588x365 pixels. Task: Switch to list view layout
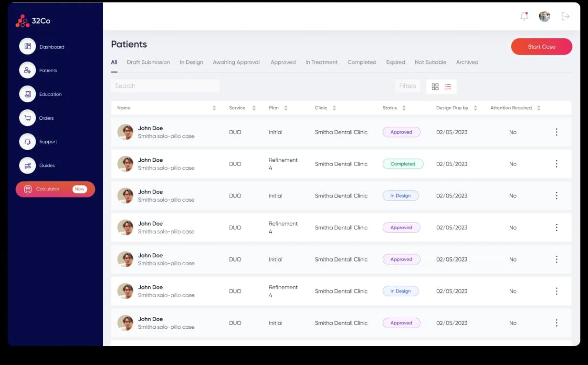pos(448,86)
